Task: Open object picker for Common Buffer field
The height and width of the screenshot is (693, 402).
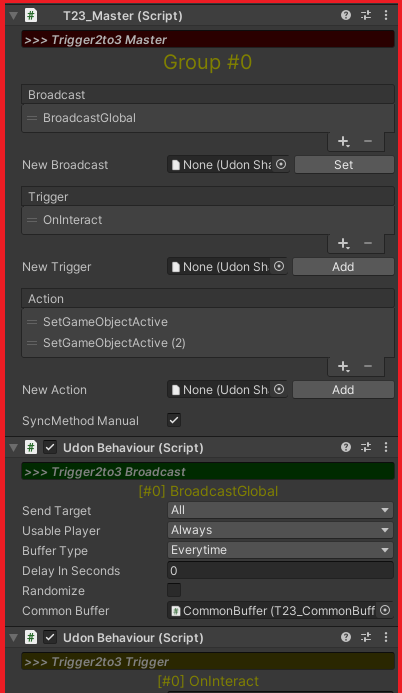Action: click(385, 610)
